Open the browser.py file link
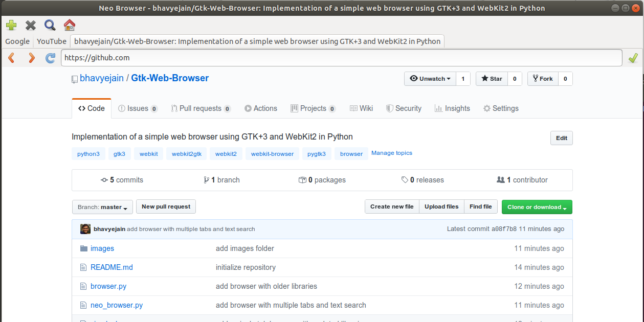Viewport: 644px width, 322px height. point(108,286)
